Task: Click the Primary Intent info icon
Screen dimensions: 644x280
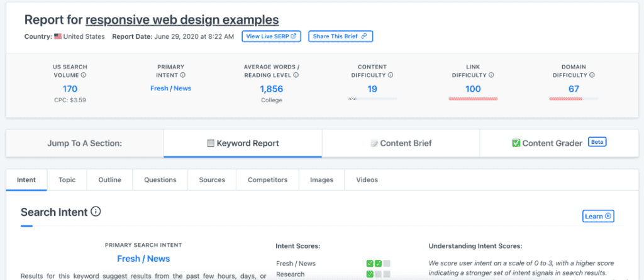Action: [x=183, y=75]
